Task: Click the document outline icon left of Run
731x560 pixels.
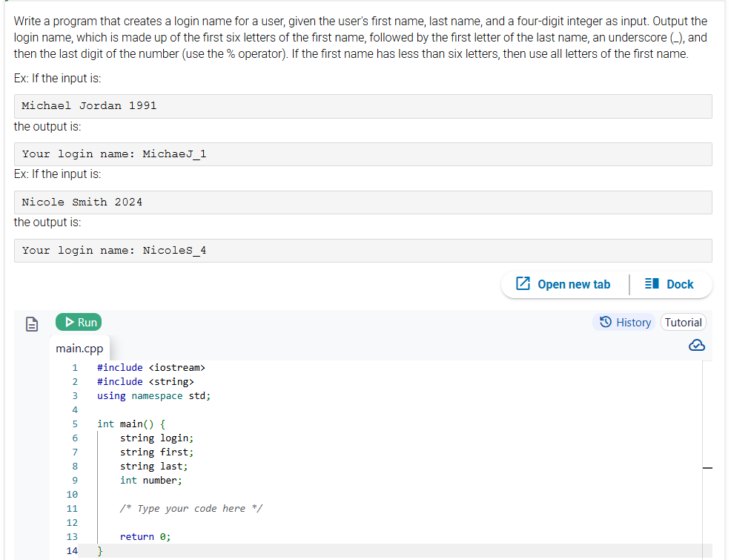Action: [30, 322]
